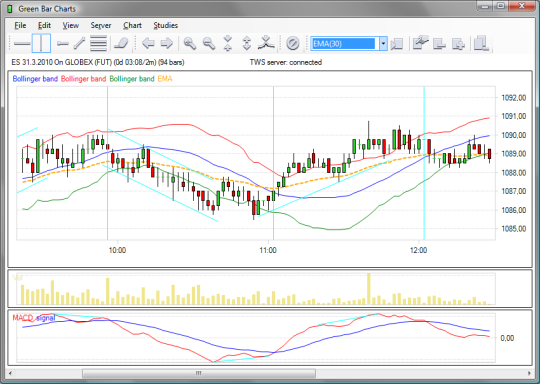
Task: Select the vertical line drawing tool
Action: tap(41, 43)
